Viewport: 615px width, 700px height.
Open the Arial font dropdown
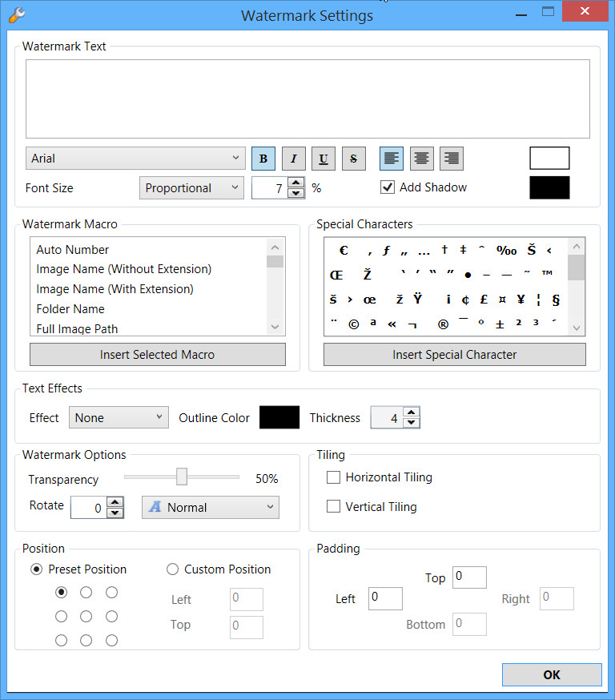pyautogui.click(x=135, y=159)
